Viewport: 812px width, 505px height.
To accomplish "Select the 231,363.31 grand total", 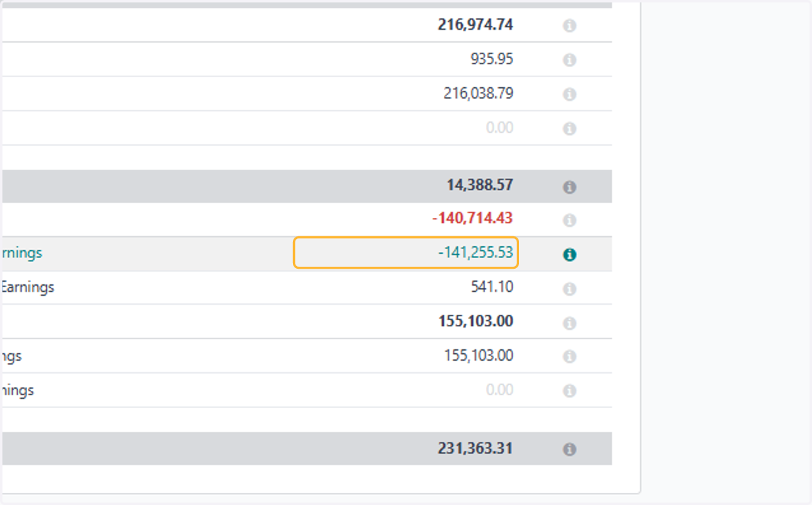I will coord(476,448).
